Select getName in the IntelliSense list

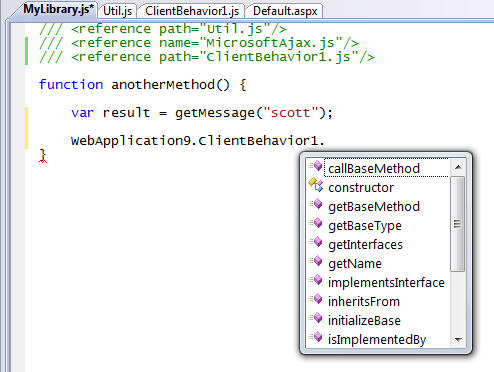[355, 264]
